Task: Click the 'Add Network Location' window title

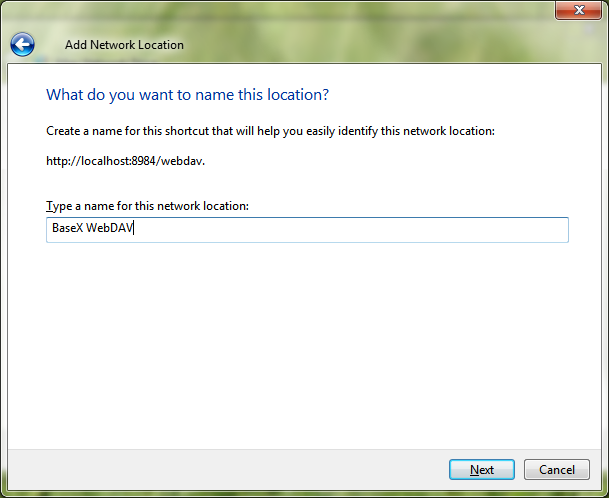Action: pyautogui.click(x=124, y=45)
